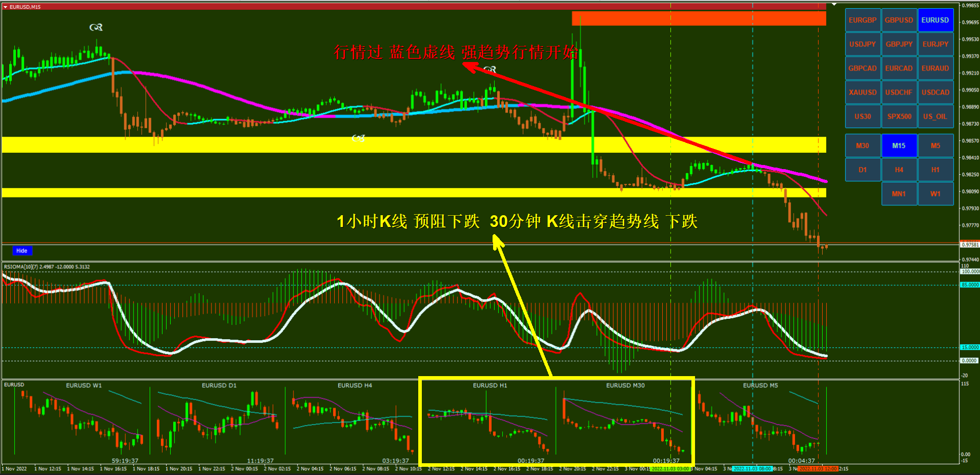
Task: Load the GBPJPY symbol
Action: point(899,44)
